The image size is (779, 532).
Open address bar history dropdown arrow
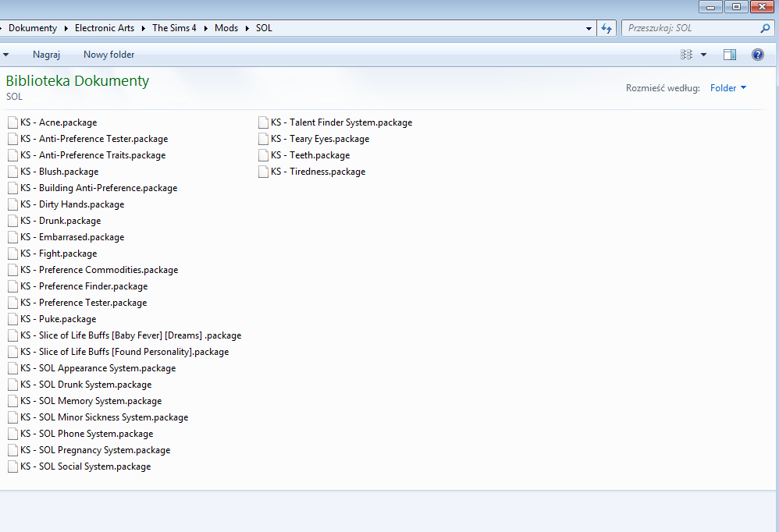589,28
